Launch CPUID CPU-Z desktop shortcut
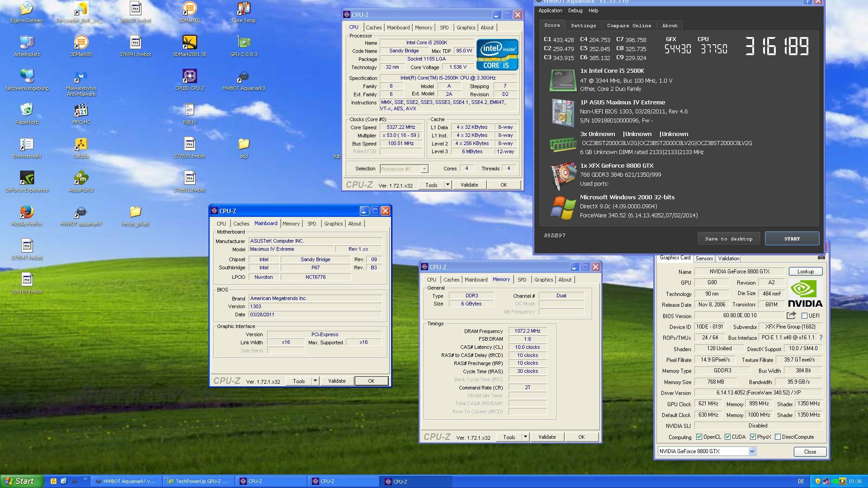 pyautogui.click(x=189, y=80)
